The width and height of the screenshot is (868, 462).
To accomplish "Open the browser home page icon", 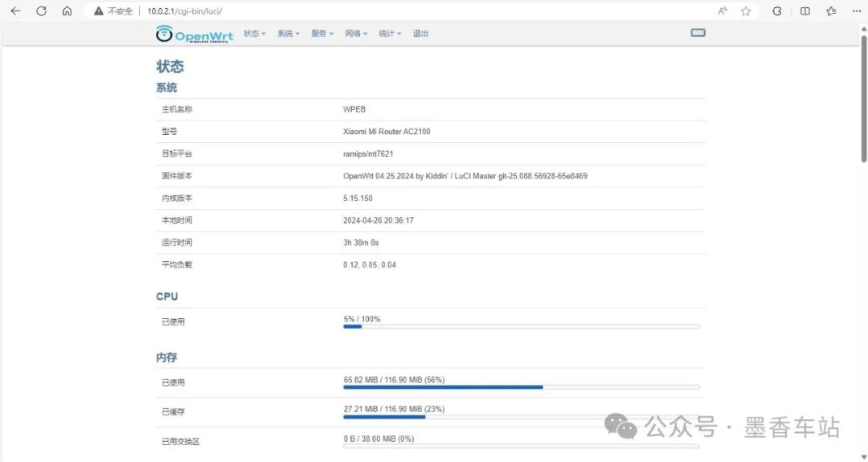I will [67, 11].
